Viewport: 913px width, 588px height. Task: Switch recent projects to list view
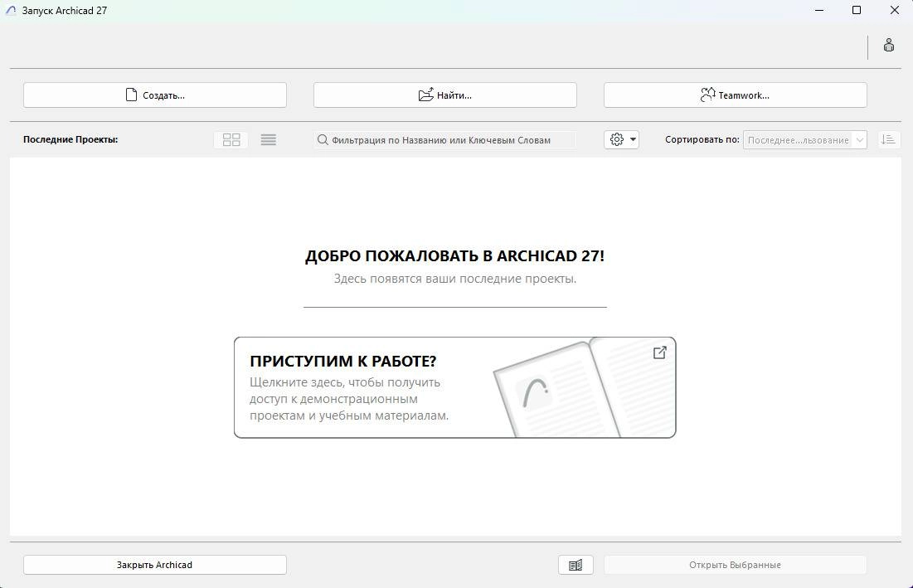click(269, 139)
